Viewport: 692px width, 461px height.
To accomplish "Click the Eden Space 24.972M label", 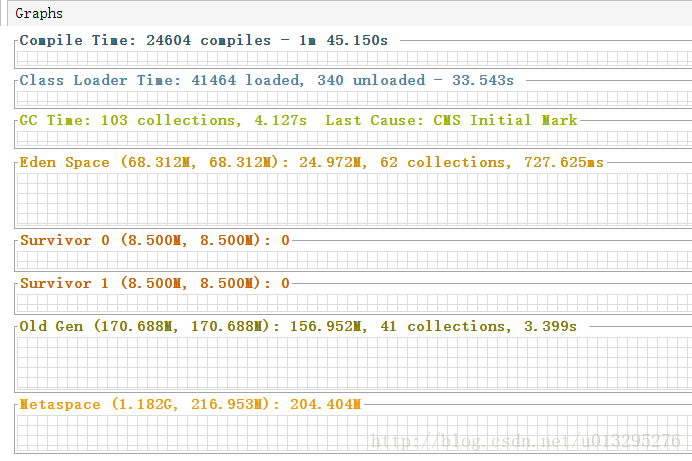I will [x=312, y=162].
